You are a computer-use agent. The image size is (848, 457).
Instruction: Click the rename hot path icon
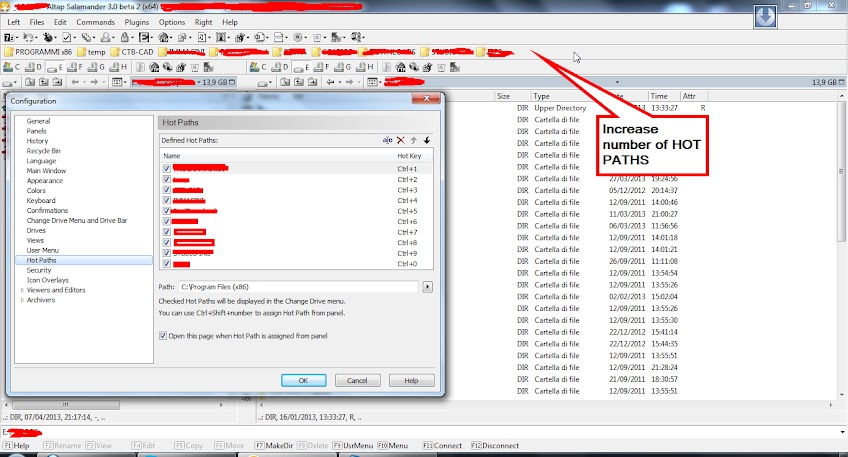[387, 140]
